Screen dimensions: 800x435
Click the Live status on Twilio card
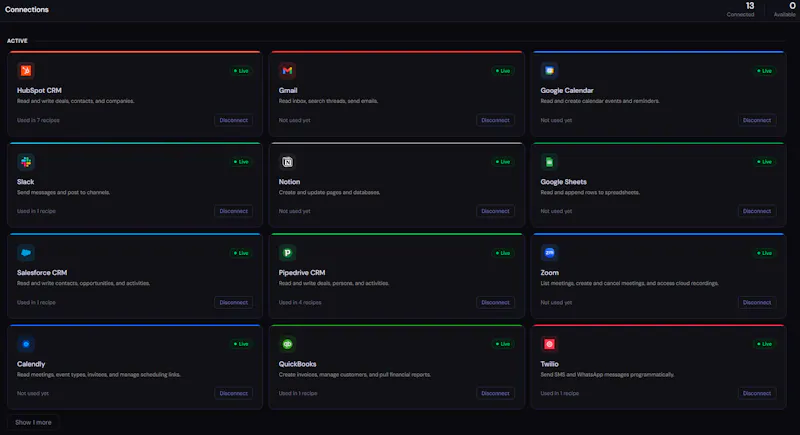[764, 344]
